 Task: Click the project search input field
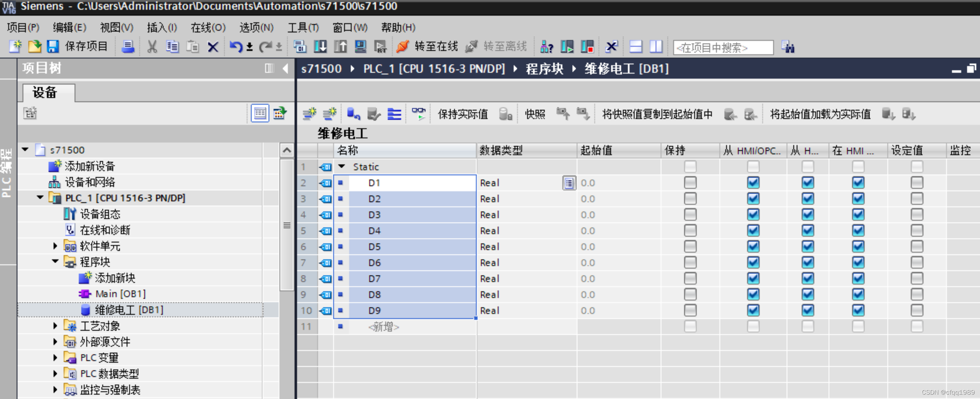click(x=723, y=48)
